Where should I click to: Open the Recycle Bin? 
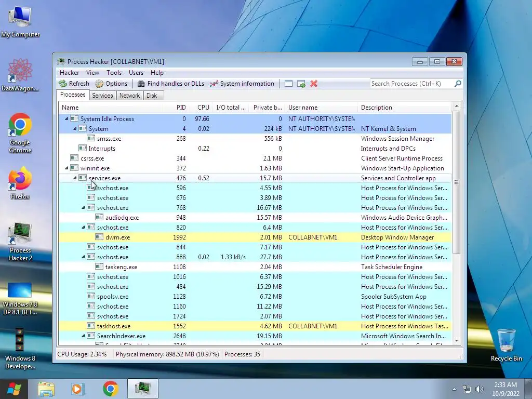tap(506, 345)
